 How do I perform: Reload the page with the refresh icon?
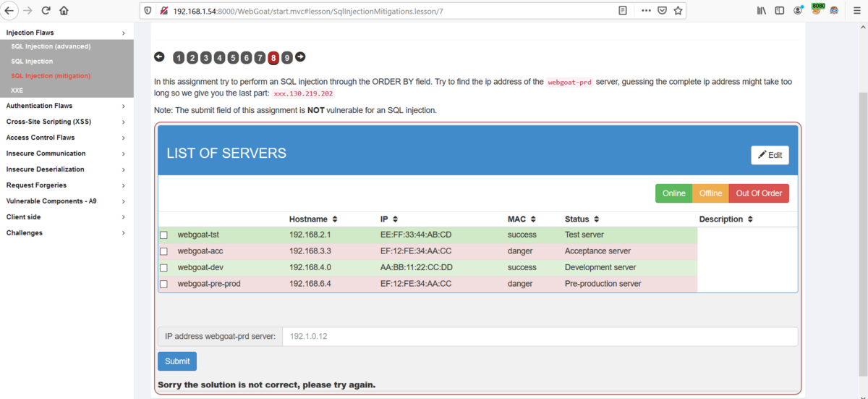(46, 11)
